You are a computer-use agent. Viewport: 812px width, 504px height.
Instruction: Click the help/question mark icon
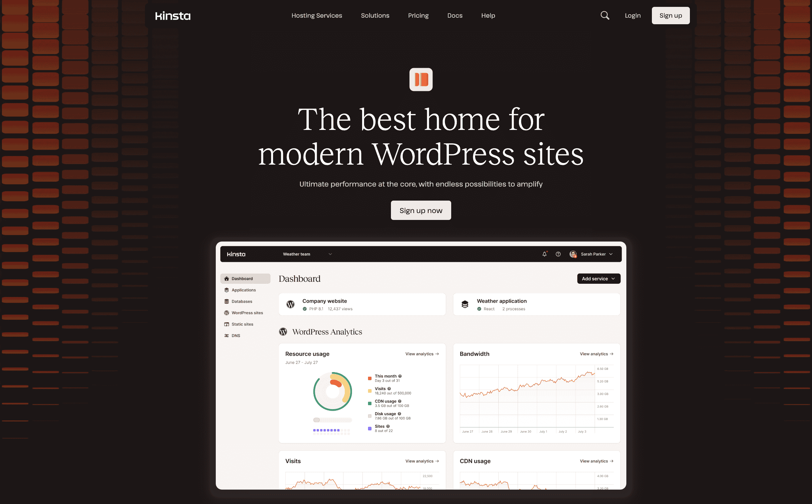(x=558, y=254)
